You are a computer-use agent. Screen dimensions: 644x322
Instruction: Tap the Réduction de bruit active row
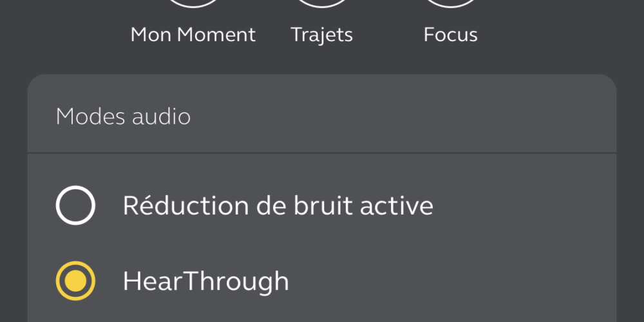click(x=322, y=205)
